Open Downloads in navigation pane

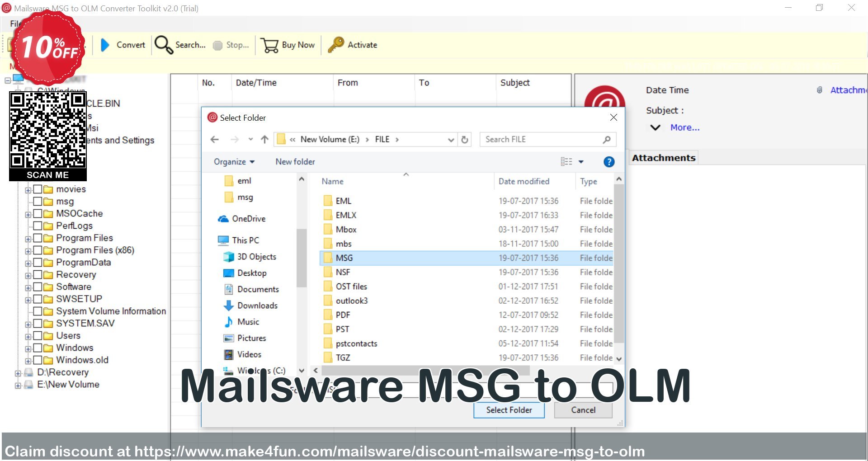251,306
